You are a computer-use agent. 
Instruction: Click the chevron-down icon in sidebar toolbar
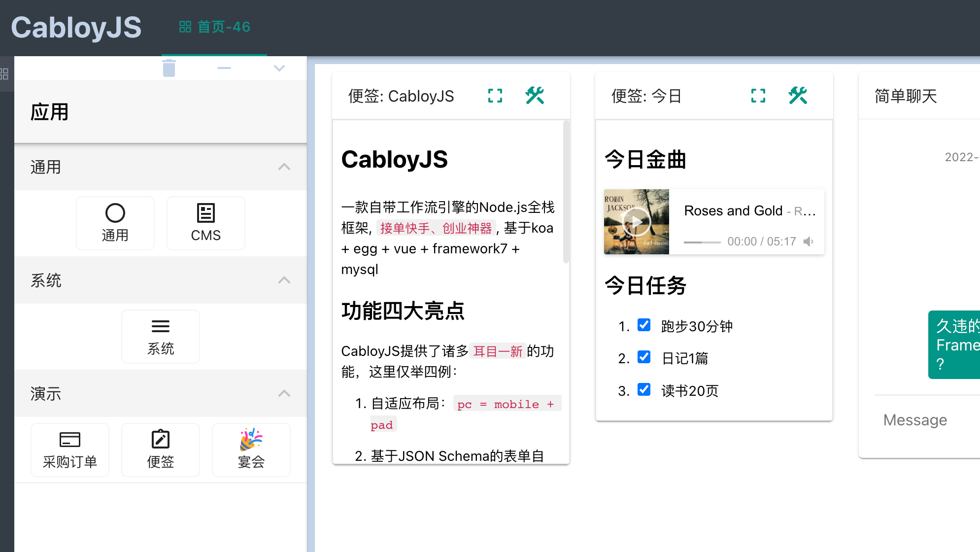point(279,68)
